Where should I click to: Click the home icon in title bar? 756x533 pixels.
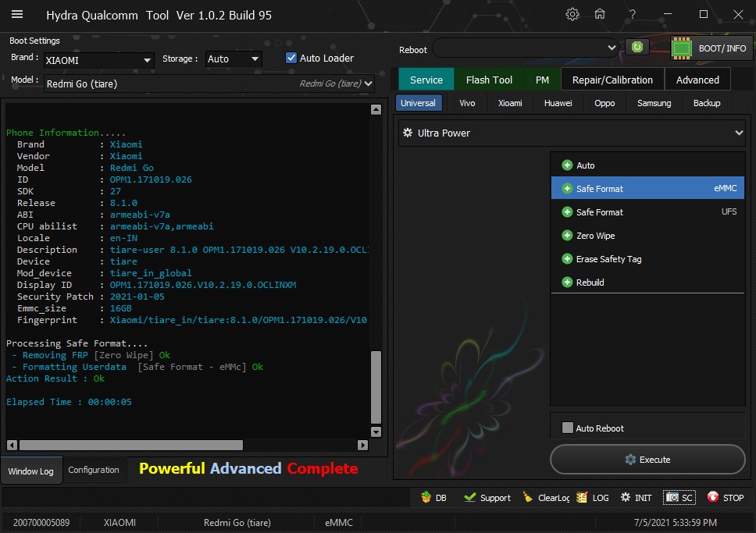coord(599,15)
